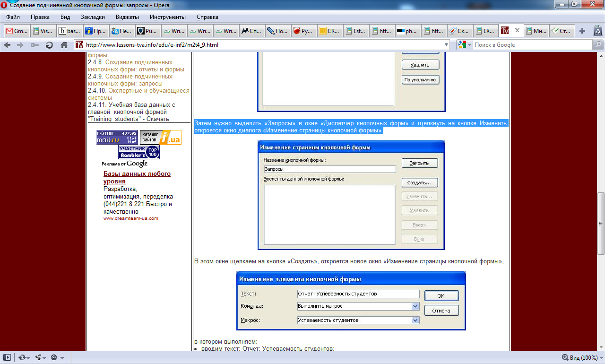This screenshot has width=605, height=364.
Task: Open link 2.4.8 отчеты и формы
Action: coord(136,66)
